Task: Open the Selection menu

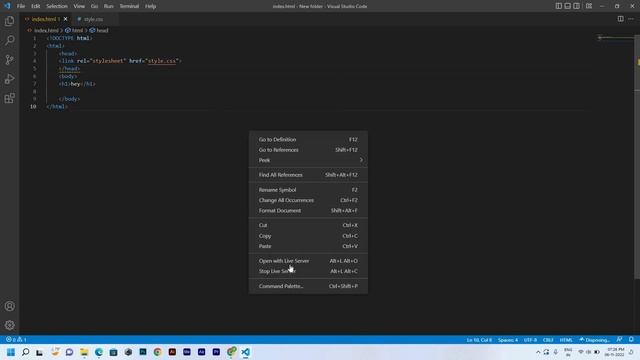Action: click(57, 6)
